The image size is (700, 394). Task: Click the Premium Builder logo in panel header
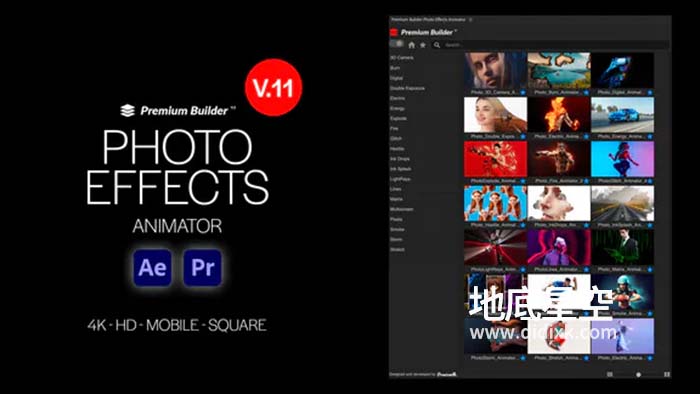(423, 32)
